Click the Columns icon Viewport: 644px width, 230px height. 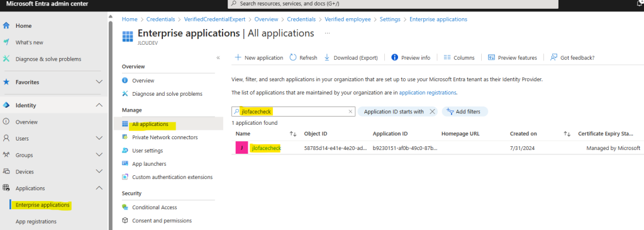(447, 57)
